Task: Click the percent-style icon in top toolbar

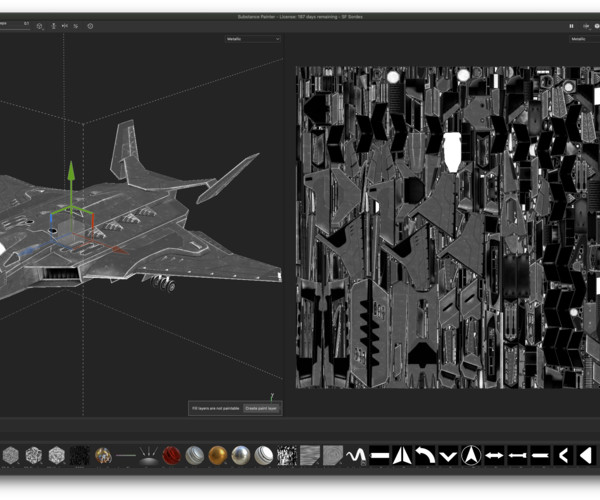Action: [x=76, y=26]
